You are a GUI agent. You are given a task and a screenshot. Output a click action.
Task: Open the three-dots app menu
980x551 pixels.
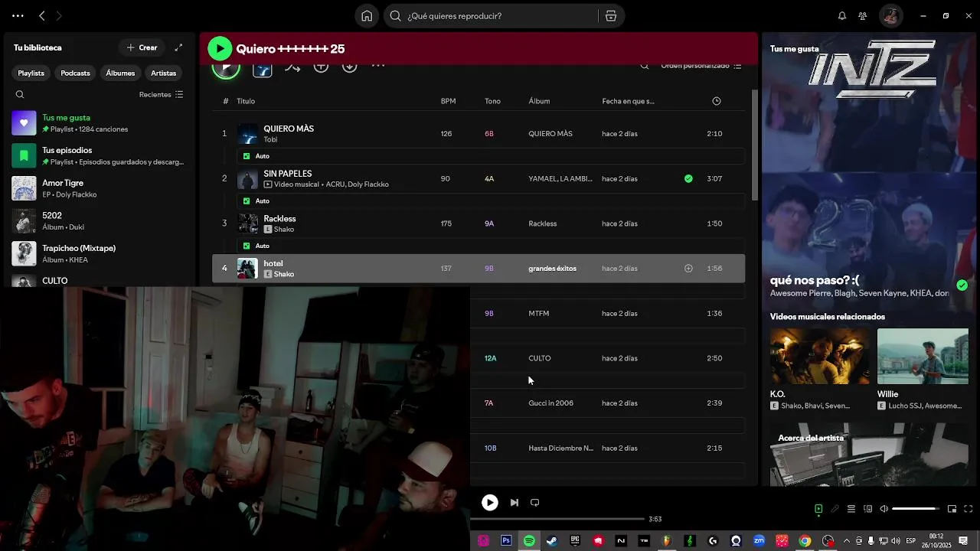tap(18, 16)
